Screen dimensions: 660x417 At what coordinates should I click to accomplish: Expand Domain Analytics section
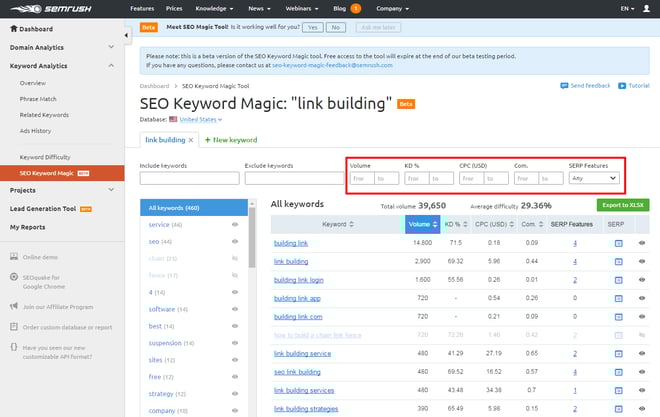[x=111, y=47]
